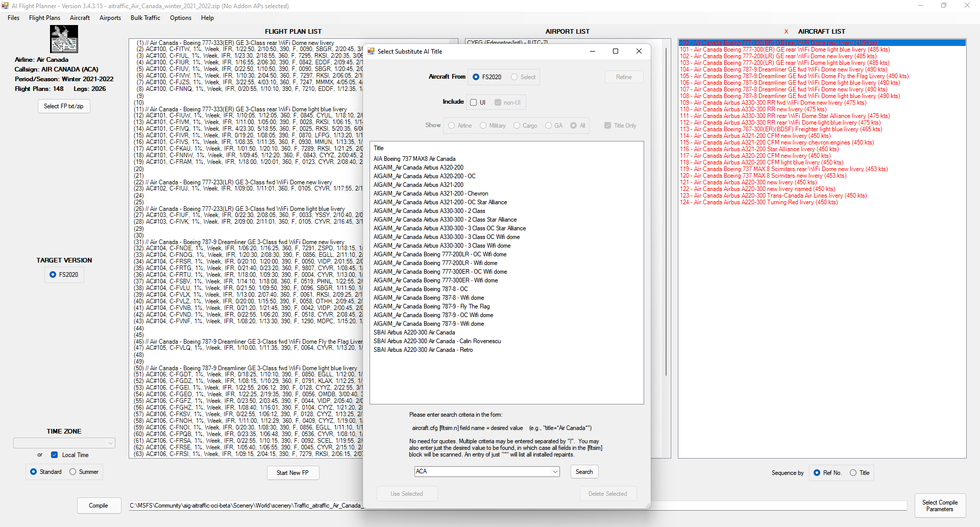The image size is (980, 527).
Task: Select 'AIGAIM_Air Canada Airbus A320-200 - OC' title
Action: [424, 176]
